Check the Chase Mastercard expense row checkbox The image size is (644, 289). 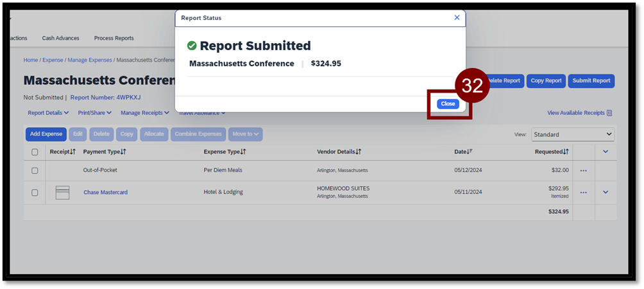point(35,192)
